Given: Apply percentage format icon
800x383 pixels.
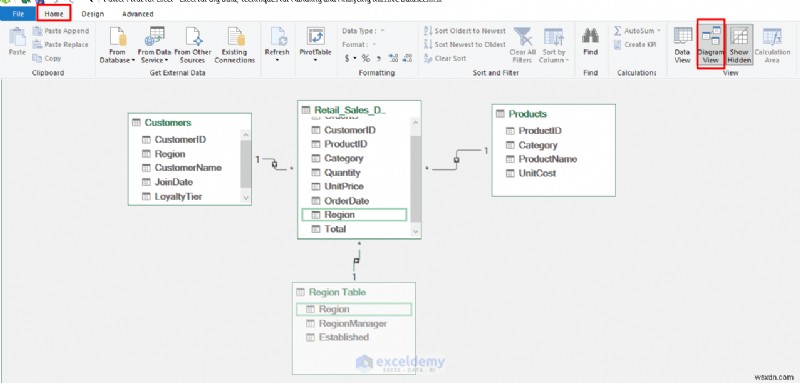Looking at the screenshot, I should [366, 58].
